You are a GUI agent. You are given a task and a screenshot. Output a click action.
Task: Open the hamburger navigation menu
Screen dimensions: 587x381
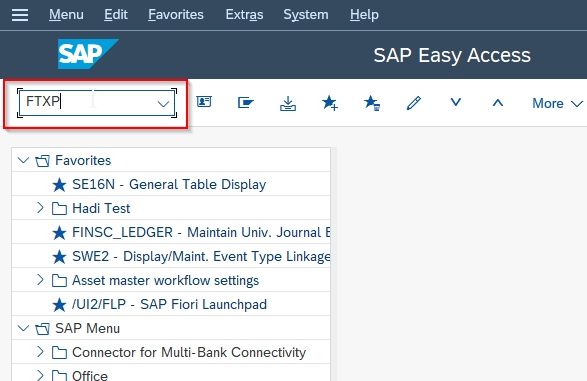click(x=20, y=15)
